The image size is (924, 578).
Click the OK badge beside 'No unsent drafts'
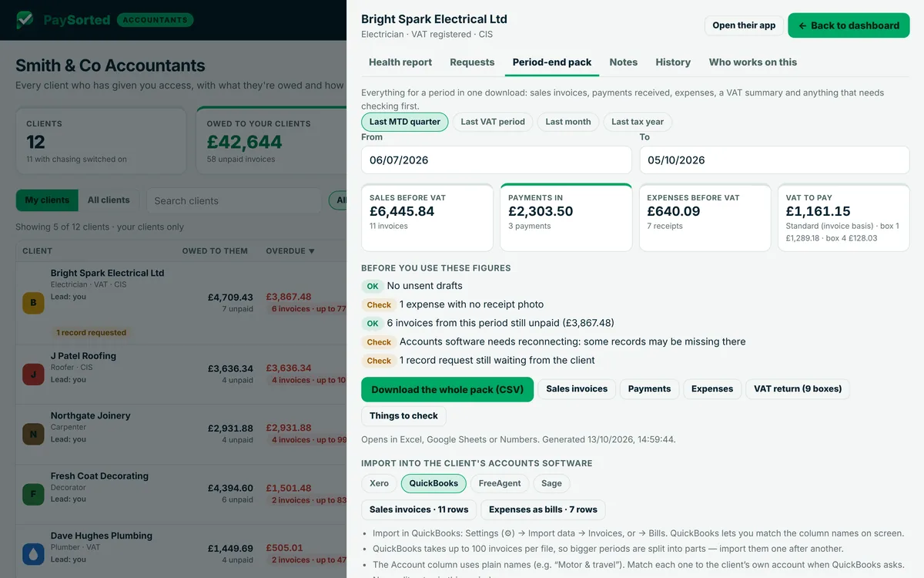point(373,286)
